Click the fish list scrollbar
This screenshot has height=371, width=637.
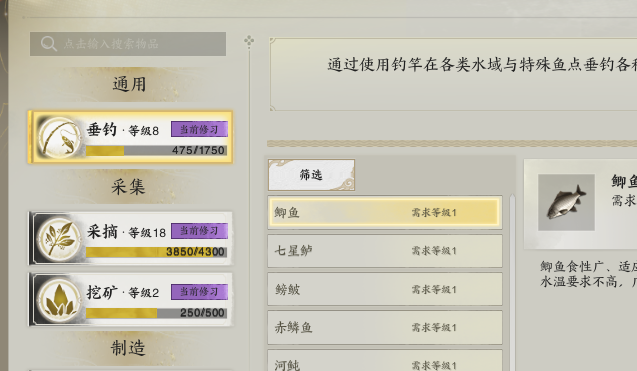click(512, 282)
